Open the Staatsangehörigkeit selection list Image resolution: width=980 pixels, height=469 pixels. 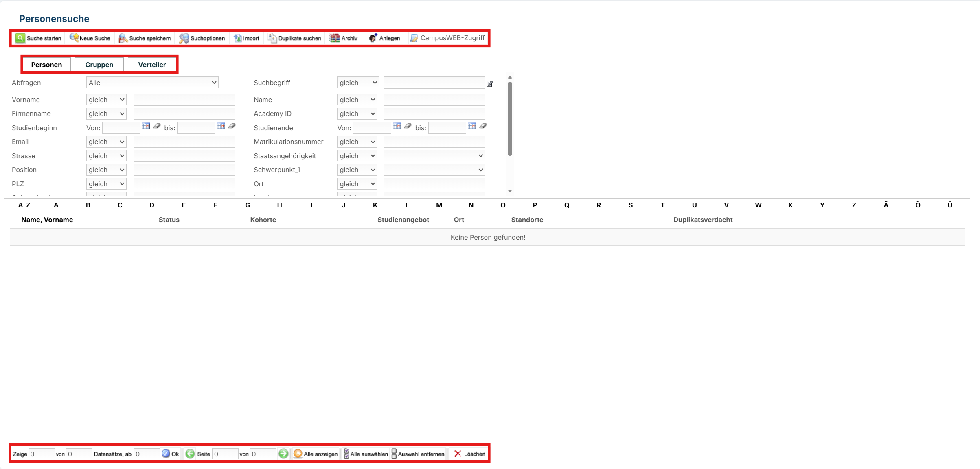click(434, 155)
